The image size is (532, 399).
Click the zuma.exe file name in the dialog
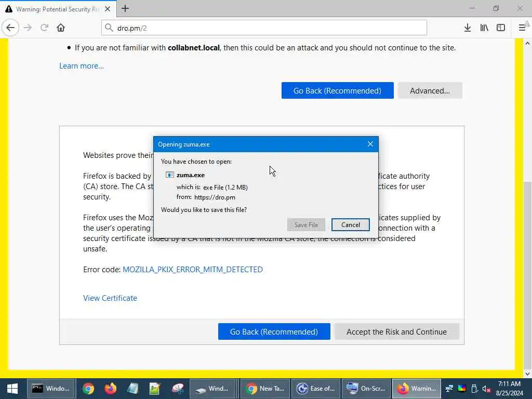[x=191, y=175]
